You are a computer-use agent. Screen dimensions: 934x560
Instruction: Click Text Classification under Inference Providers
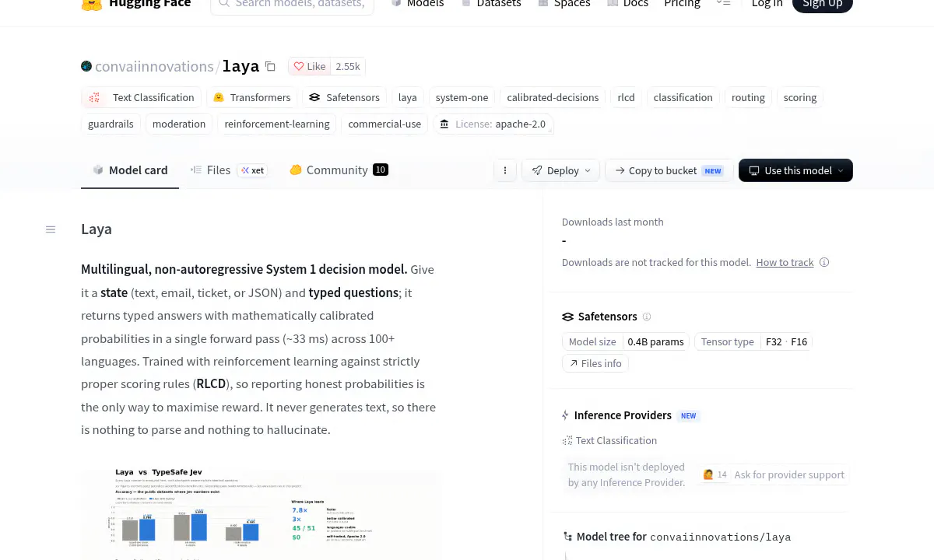610,440
